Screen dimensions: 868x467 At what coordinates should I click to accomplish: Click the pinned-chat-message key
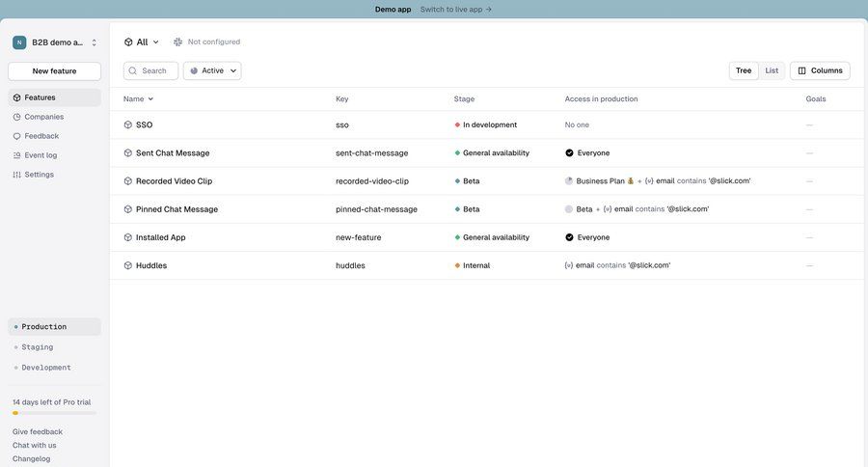tap(376, 209)
